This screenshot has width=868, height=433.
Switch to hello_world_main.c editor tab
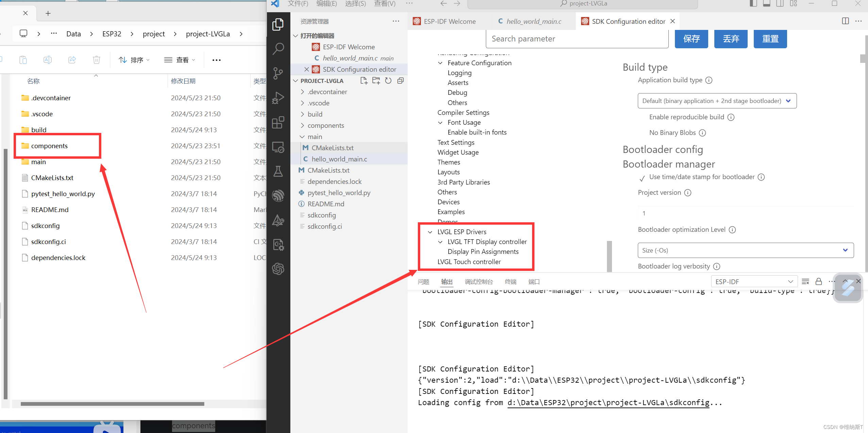click(533, 21)
